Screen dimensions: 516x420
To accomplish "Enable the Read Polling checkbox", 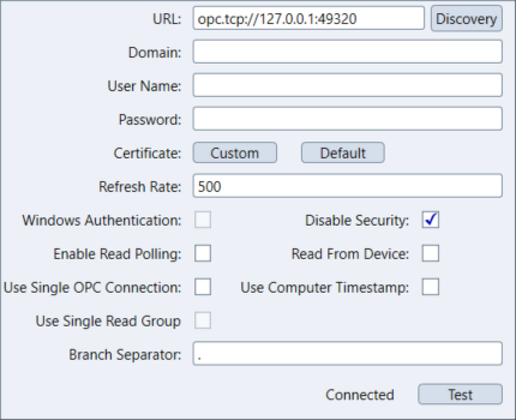I will [x=203, y=254].
